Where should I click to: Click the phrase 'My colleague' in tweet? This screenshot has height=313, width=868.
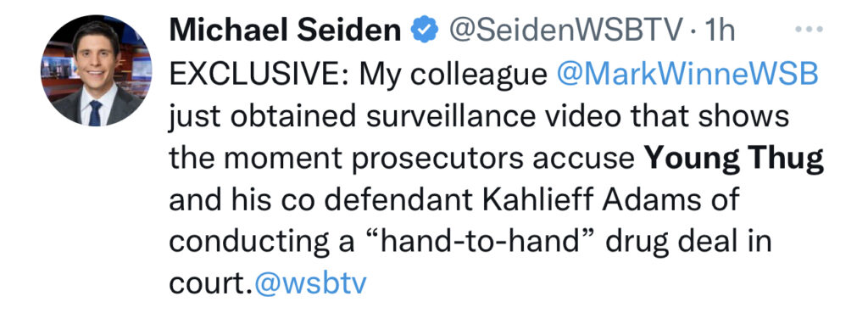click(453, 75)
